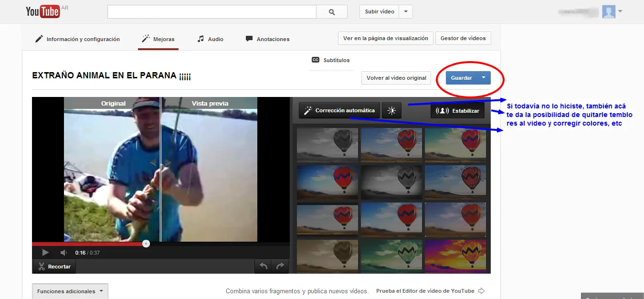Click Volver al vídeo original button

point(396,78)
